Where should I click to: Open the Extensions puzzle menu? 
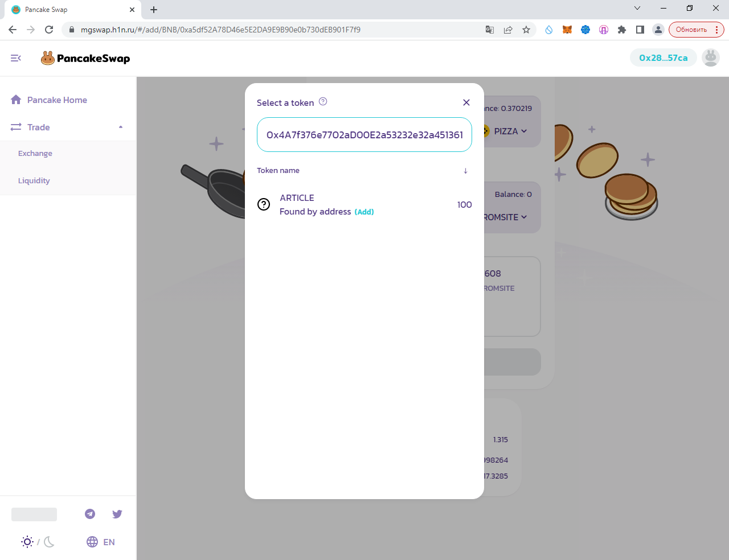coord(622,30)
